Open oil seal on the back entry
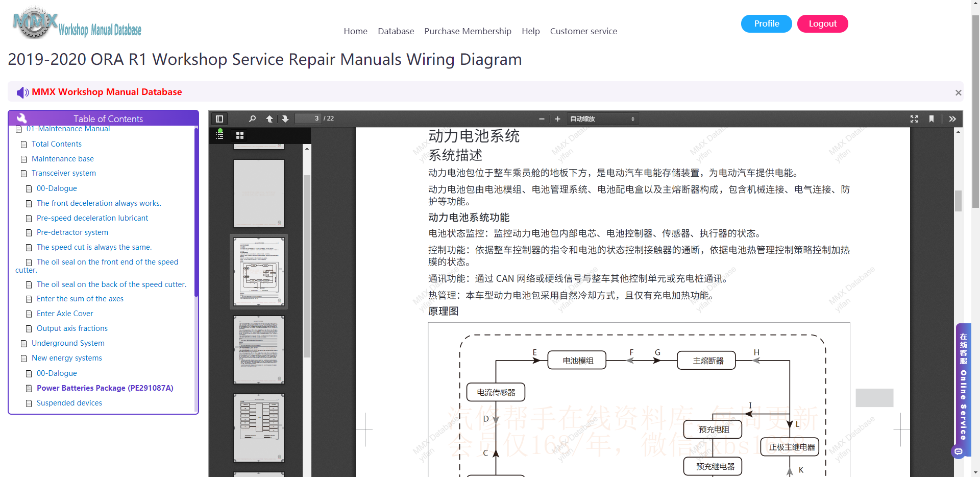 (112, 284)
